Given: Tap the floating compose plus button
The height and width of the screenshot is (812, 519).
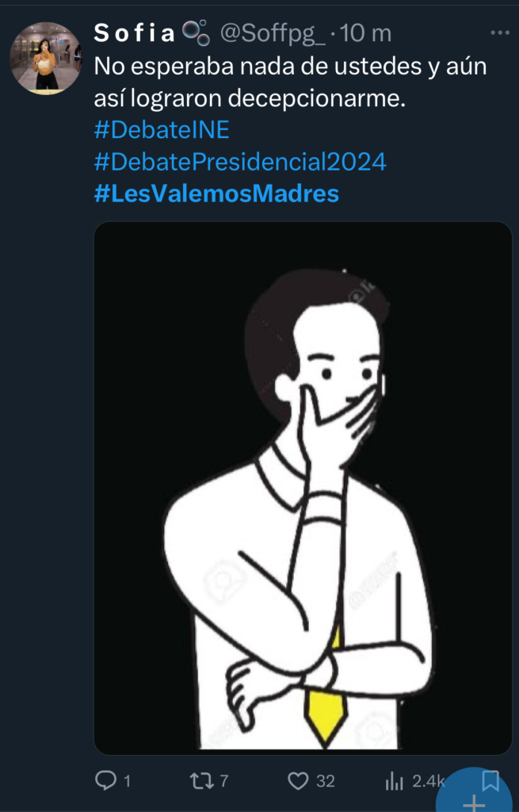Looking at the screenshot, I should 474,797.
